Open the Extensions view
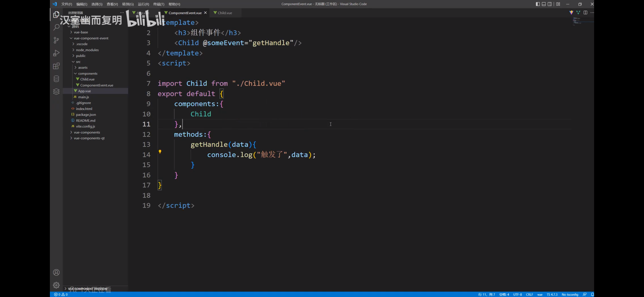This screenshot has width=644, height=297. pos(56,66)
